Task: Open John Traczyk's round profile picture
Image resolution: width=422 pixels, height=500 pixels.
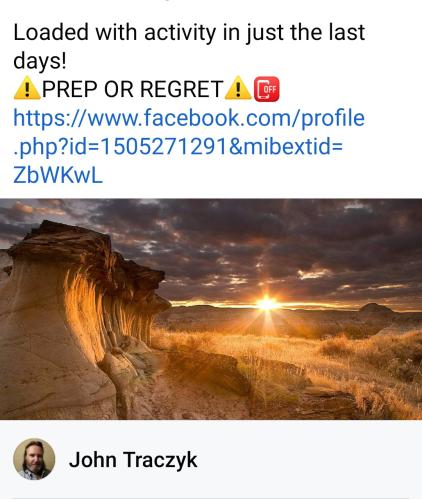Action: [x=34, y=459]
